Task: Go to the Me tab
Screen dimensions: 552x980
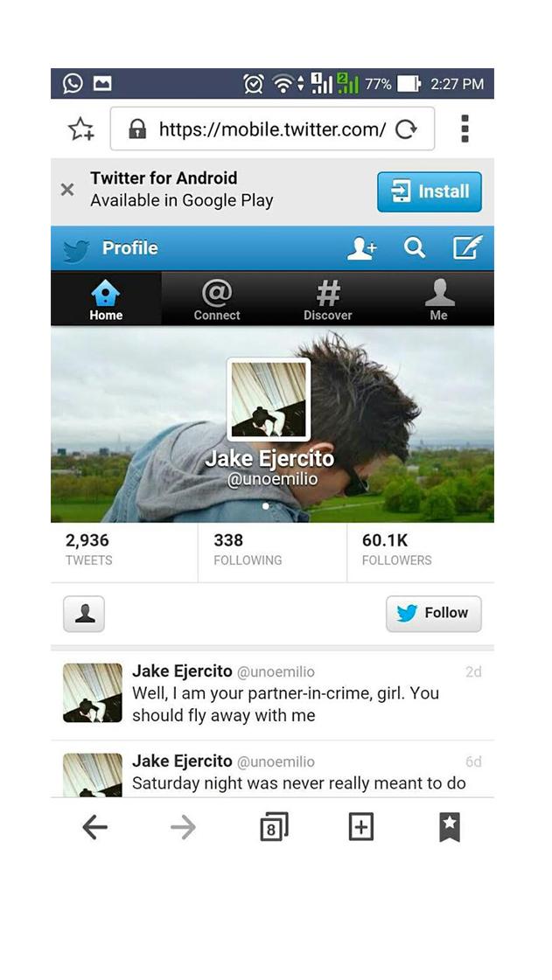Action: pyautogui.click(x=439, y=299)
